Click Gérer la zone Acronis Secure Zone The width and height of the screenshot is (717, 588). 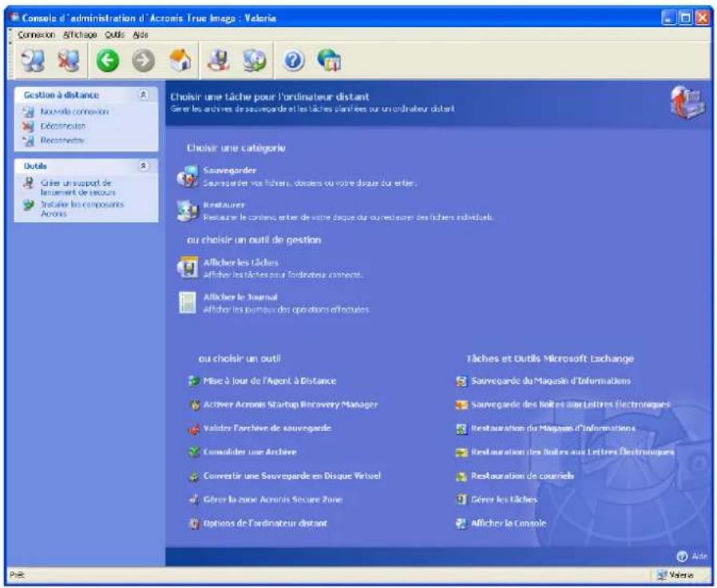(x=272, y=499)
